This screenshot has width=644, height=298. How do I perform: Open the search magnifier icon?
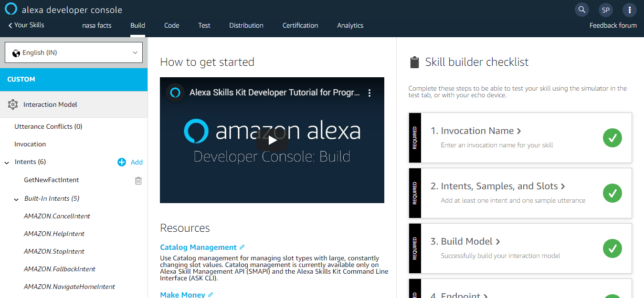pos(581,10)
